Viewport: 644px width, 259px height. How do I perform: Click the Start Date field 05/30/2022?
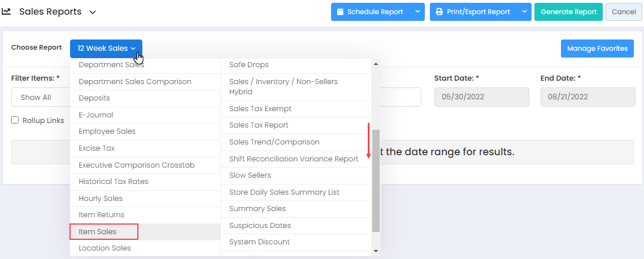[x=482, y=97]
